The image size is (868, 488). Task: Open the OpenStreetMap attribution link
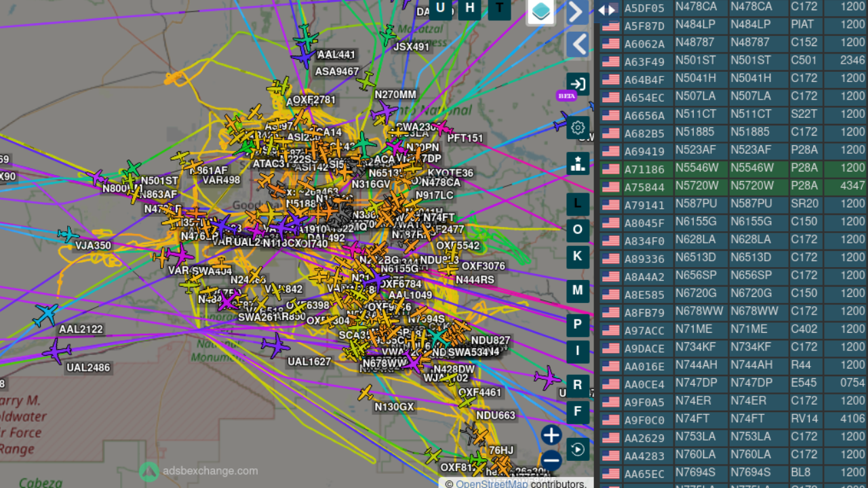(x=492, y=483)
